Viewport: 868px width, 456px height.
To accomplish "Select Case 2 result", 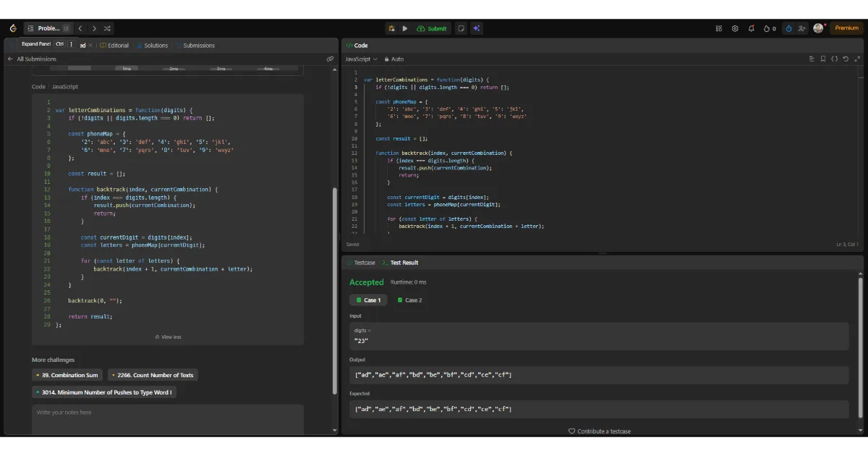I will click(409, 300).
